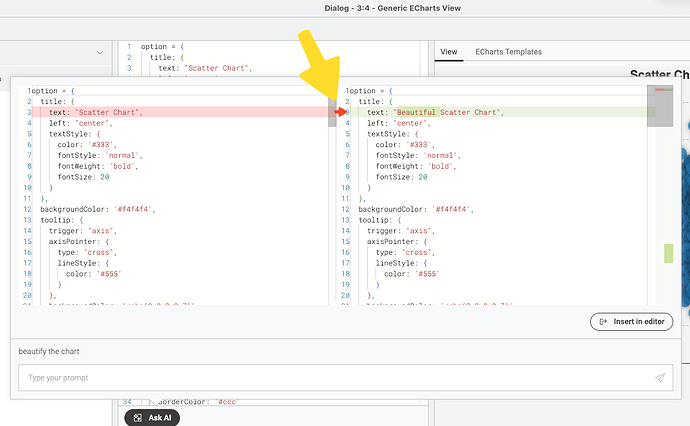Switch to the View tab

pos(448,52)
